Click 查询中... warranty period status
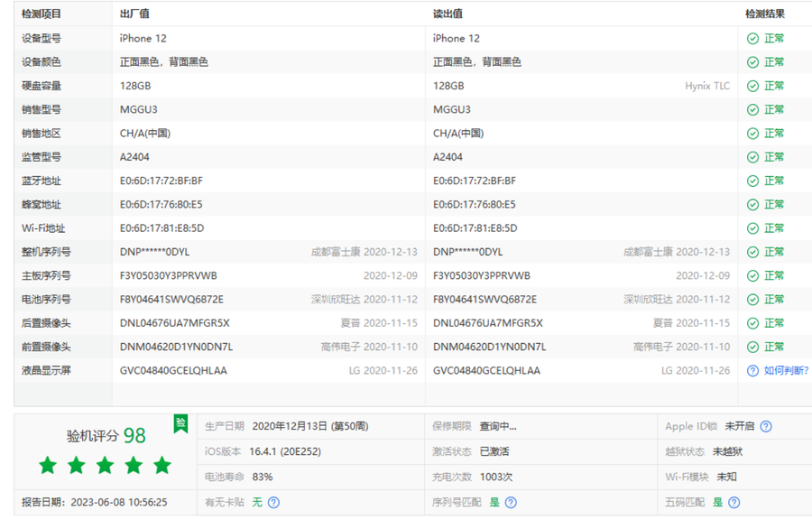Image resolution: width=812 pixels, height=529 pixels. click(498, 426)
